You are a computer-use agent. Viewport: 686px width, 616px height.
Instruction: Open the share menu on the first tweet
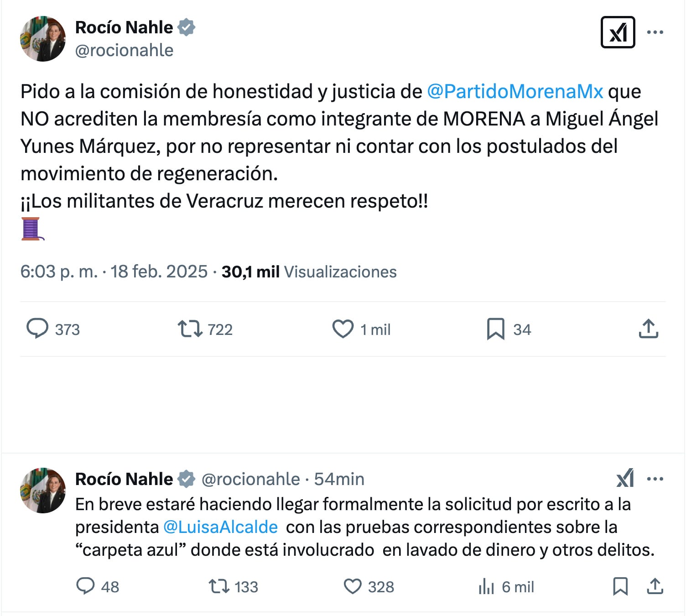point(650,329)
